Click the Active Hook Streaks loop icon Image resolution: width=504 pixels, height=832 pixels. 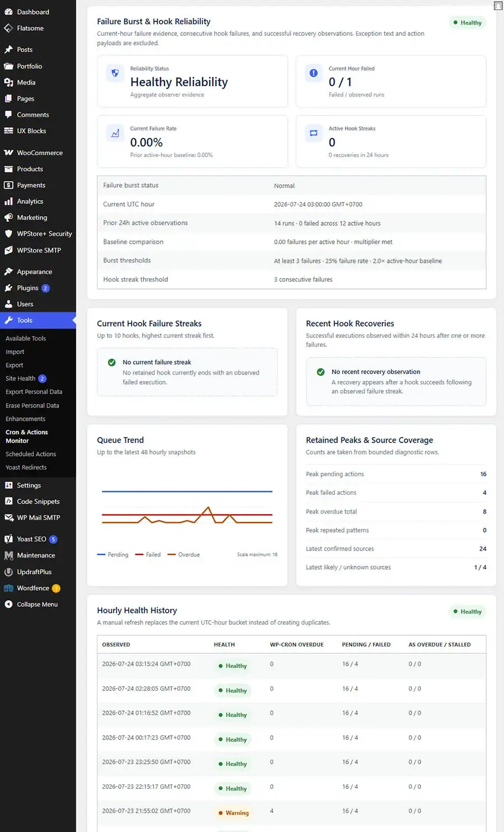point(314,133)
